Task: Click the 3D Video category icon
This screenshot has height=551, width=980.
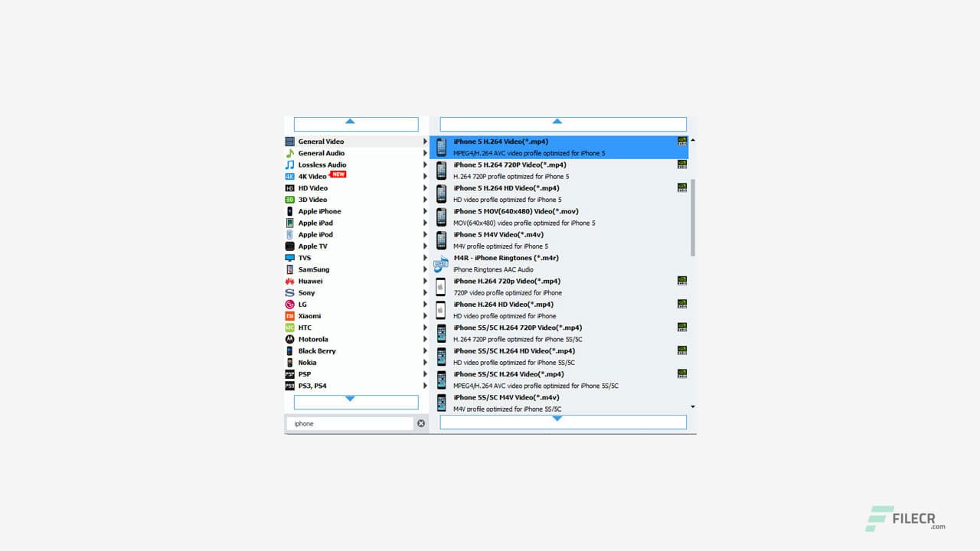Action: (290, 199)
